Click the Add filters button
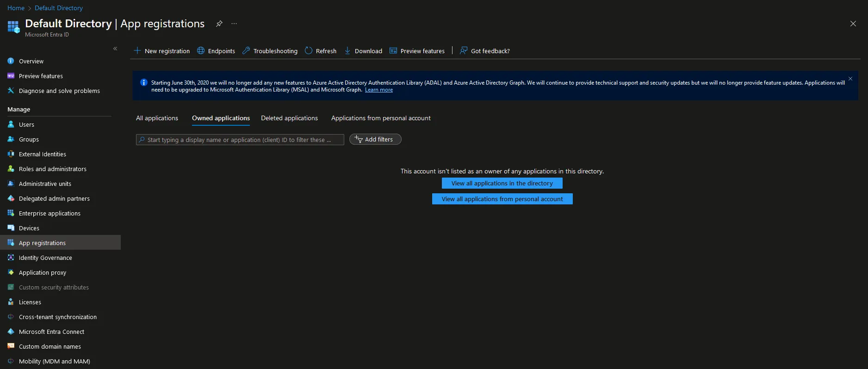Viewport: 868px width, 369px height. coord(375,139)
